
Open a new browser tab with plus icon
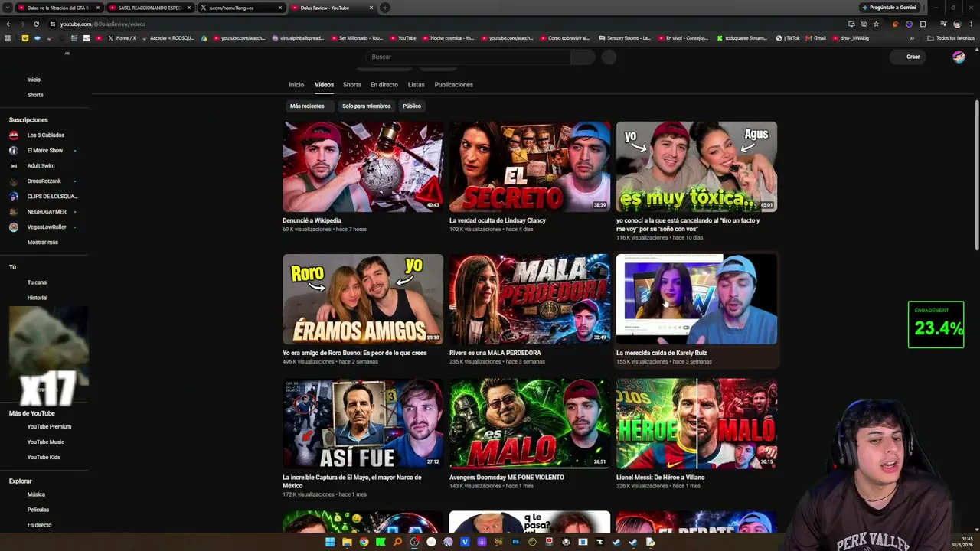click(x=385, y=8)
